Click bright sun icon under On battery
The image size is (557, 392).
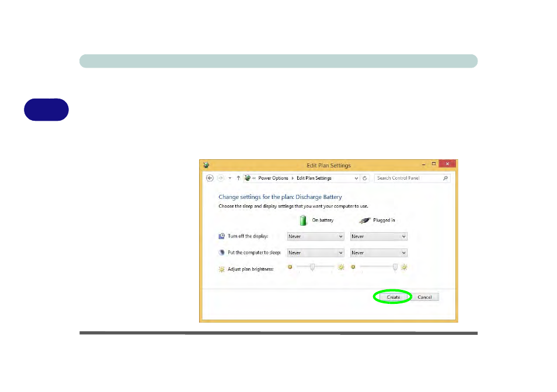[x=341, y=267]
